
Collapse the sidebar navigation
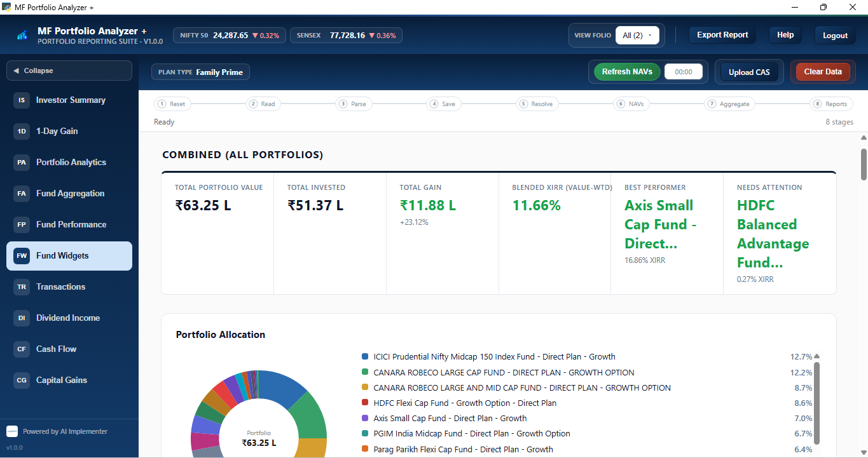[x=69, y=71]
